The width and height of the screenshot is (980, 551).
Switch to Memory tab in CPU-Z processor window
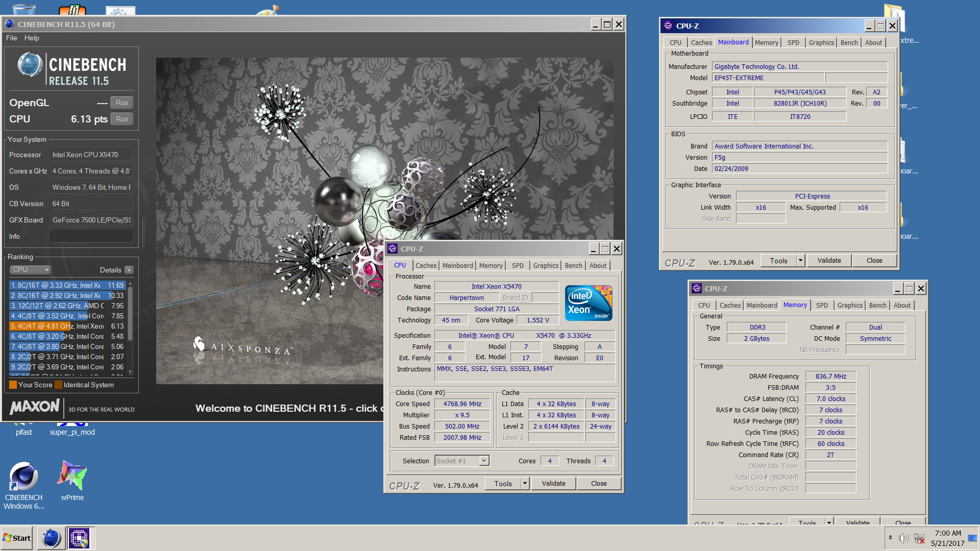click(491, 265)
